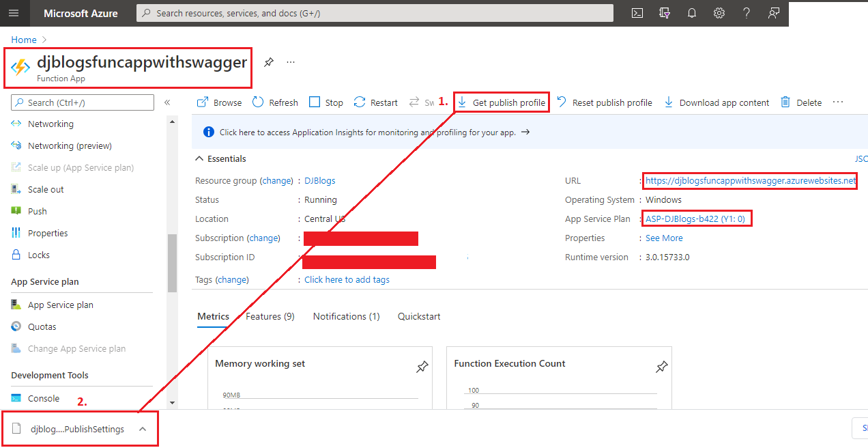Image resolution: width=868 pixels, height=448 pixels.
Task: Click here to add tags link
Action: point(347,279)
